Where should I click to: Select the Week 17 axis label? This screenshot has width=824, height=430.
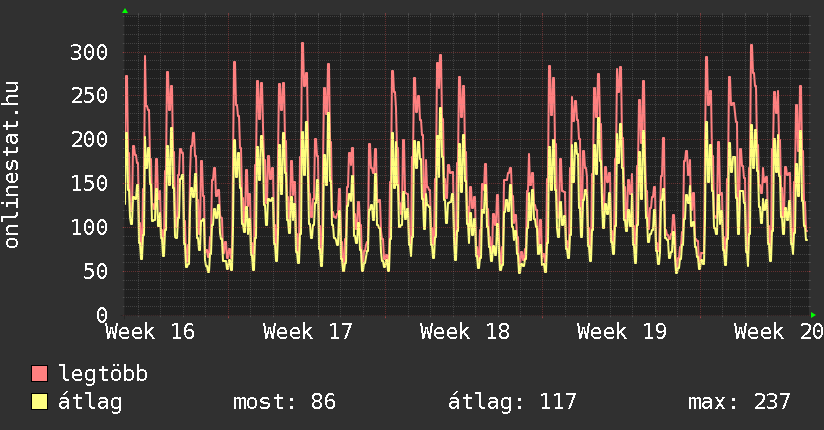pyautogui.click(x=307, y=332)
